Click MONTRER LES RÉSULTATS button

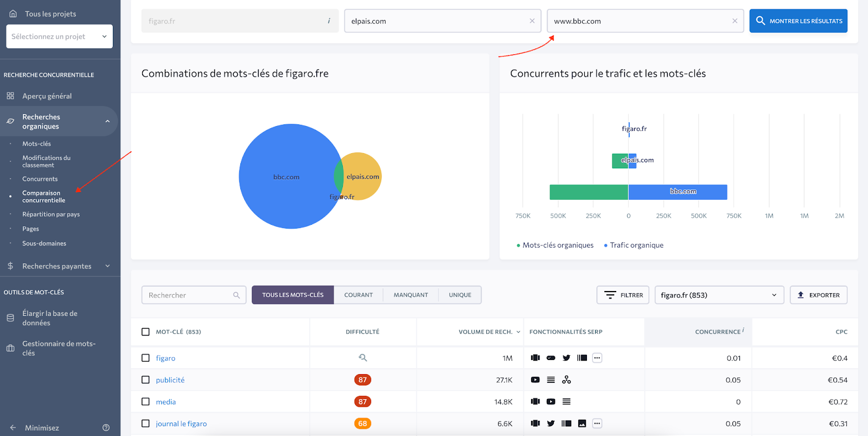click(x=799, y=21)
